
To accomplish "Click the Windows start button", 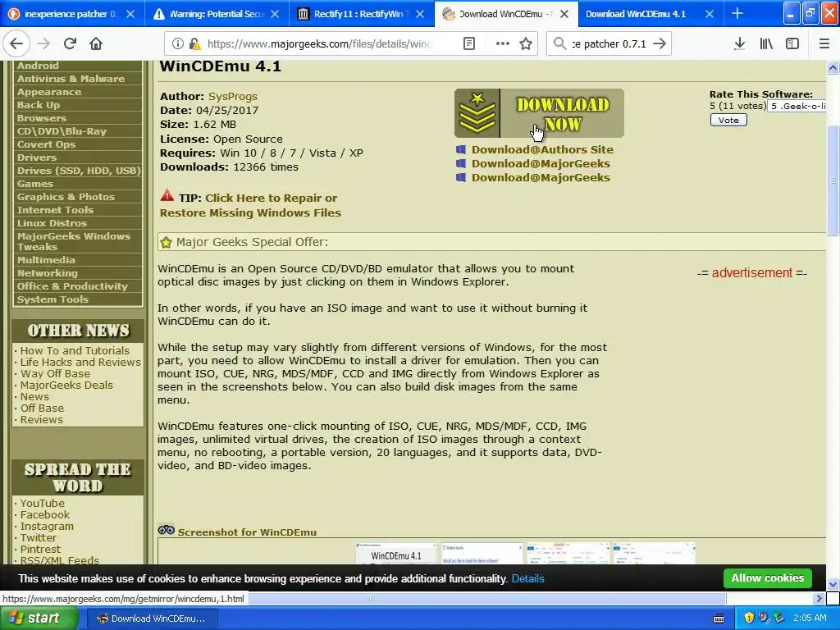I will click(39, 618).
